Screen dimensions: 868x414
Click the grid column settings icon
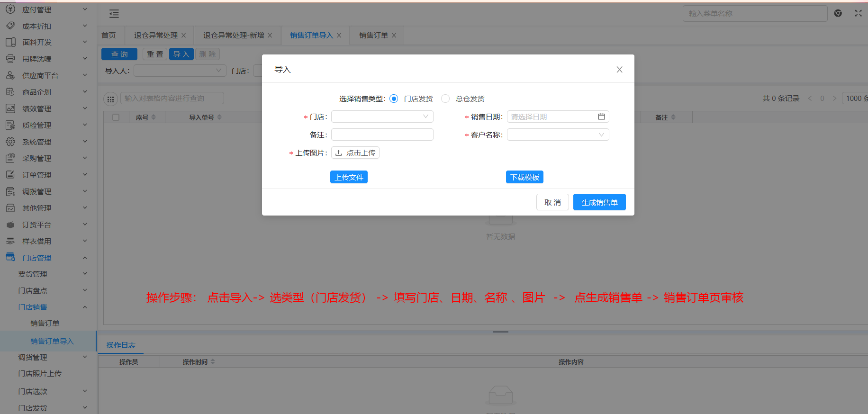point(110,99)
